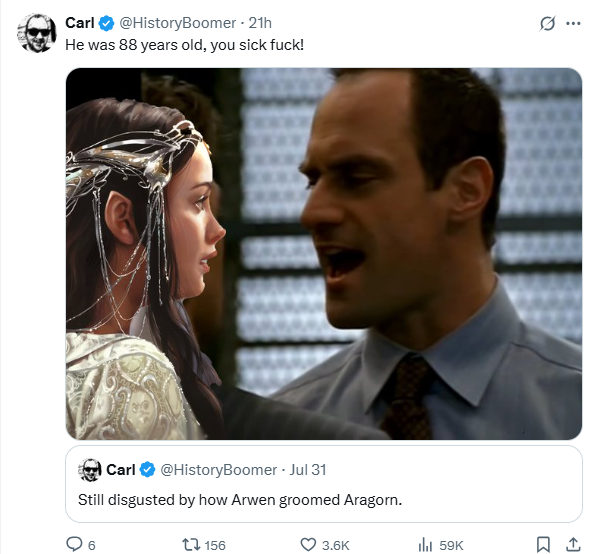
Task: Expand the three-dot more options menu
Action: pyautogui.click(x=573, y=24)
